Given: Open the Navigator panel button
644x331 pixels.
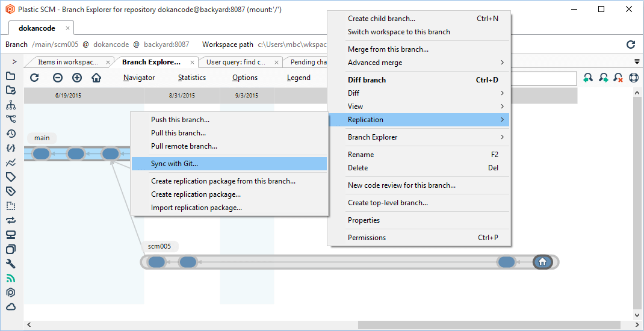Looking at the screenshot, I should tap(139, 78).
